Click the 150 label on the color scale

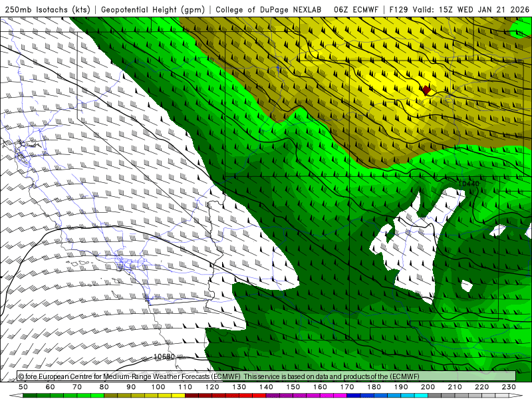click(x=293, y=387)
